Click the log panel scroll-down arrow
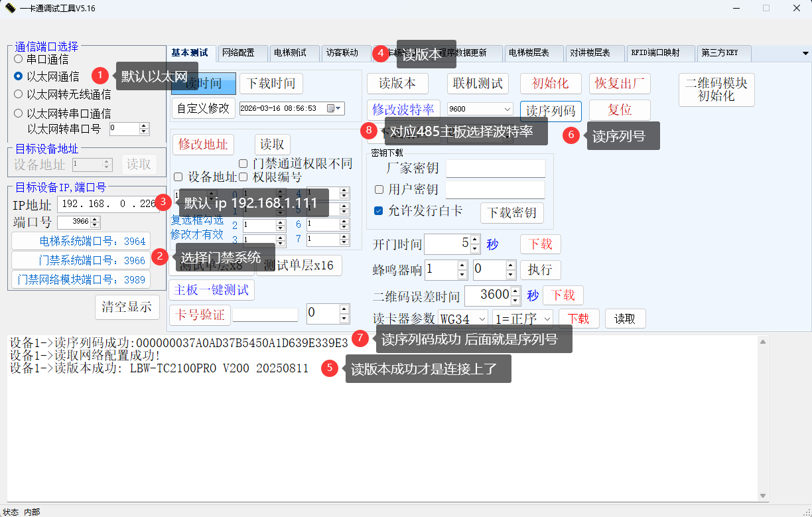 764,496
